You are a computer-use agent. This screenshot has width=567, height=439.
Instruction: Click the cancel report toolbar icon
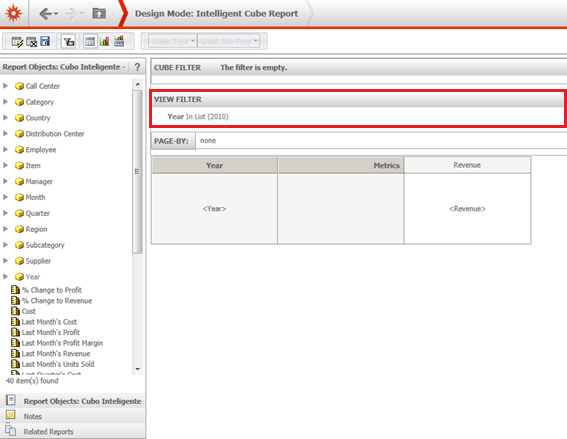click(31, 42)
